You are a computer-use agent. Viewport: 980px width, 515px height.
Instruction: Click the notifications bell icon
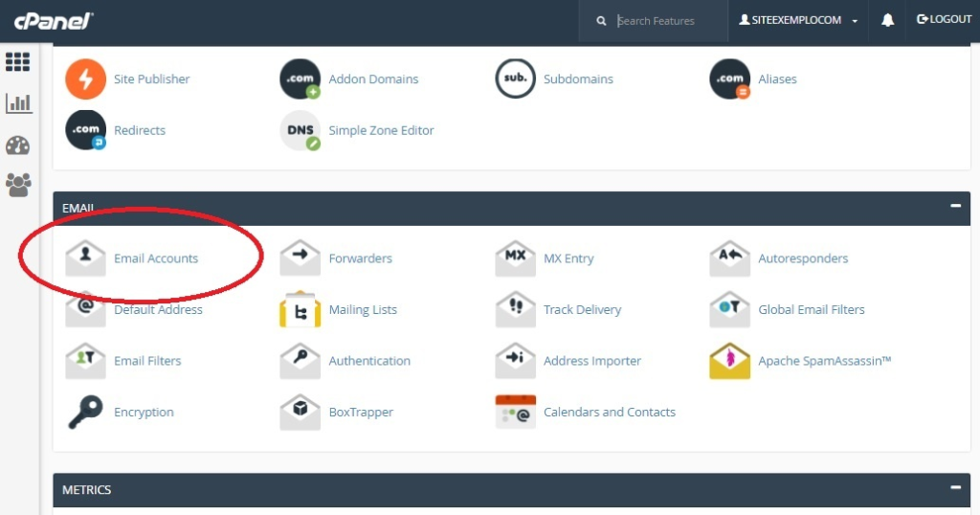887,20
